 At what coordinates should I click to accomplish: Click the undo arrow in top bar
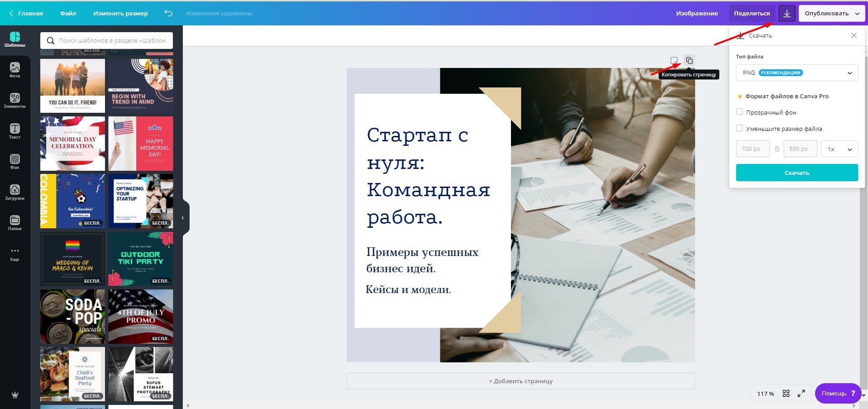[168, 13]
